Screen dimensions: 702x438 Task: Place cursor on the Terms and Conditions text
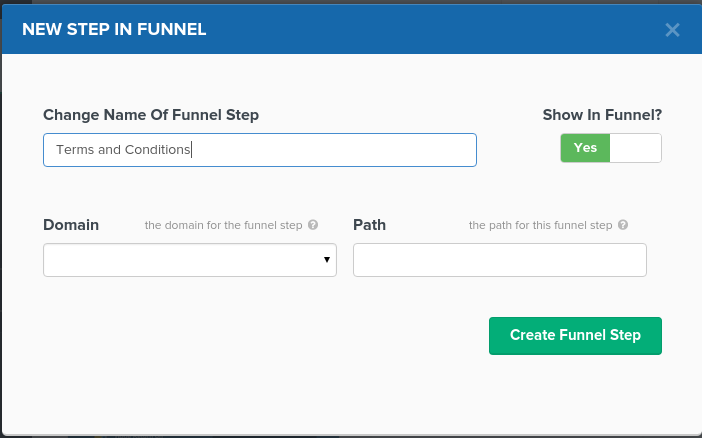pos(122,150)
